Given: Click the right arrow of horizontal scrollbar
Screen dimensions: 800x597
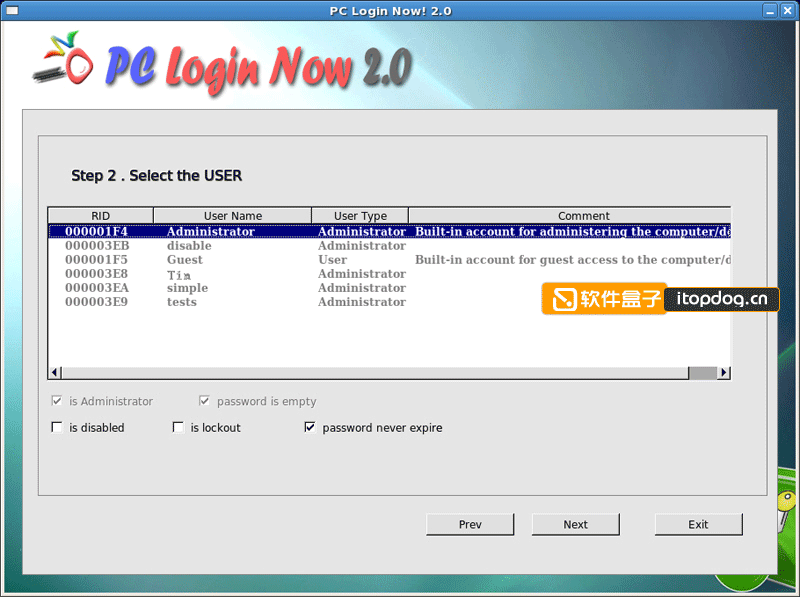Looking at the screenshot, I should point(723,372).
